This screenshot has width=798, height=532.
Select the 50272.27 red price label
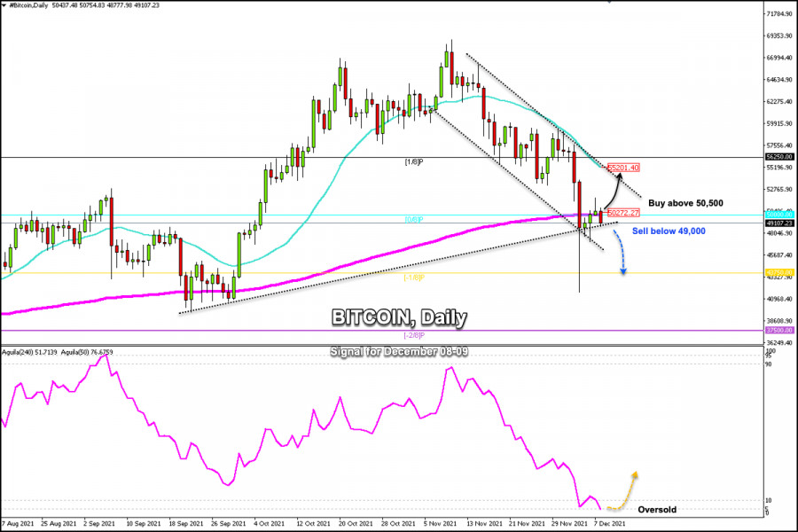(x=623, y=213)
